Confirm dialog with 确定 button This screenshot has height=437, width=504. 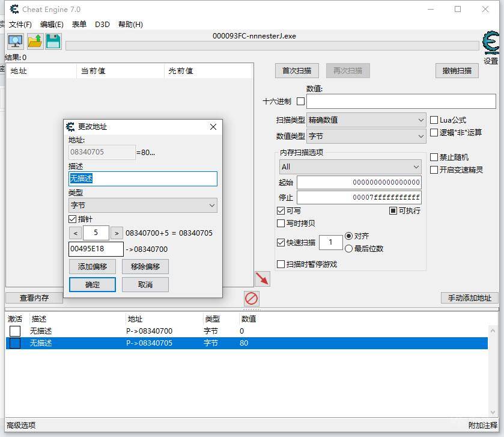[x=93, y=284]
